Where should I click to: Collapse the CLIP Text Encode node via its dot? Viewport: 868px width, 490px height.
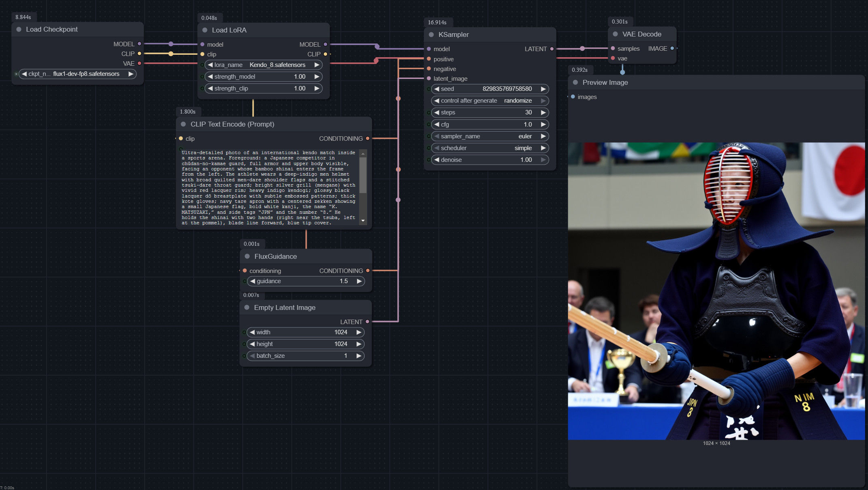(183, 125)
